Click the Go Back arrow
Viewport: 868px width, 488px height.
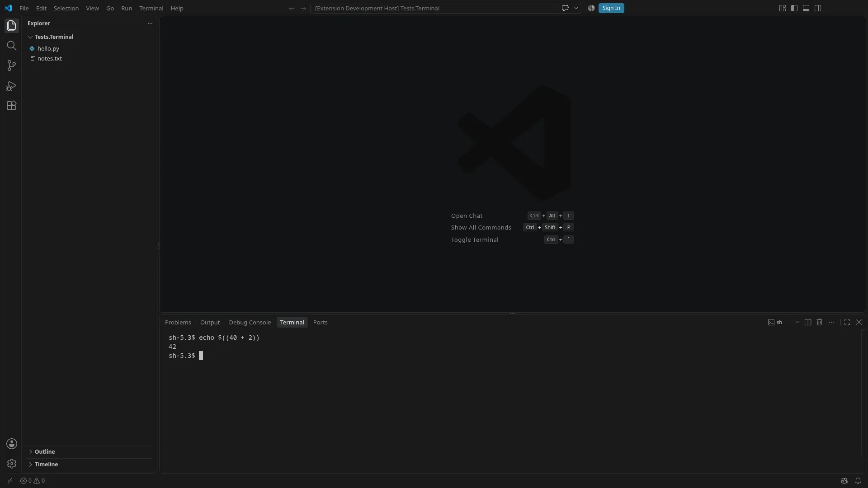pyautogui.click(x=292, y=8)
